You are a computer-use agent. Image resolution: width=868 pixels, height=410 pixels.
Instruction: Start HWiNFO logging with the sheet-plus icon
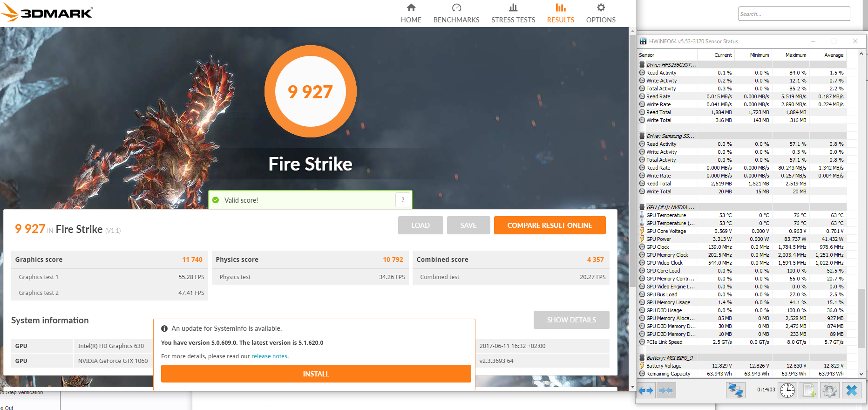coord(808,390)
